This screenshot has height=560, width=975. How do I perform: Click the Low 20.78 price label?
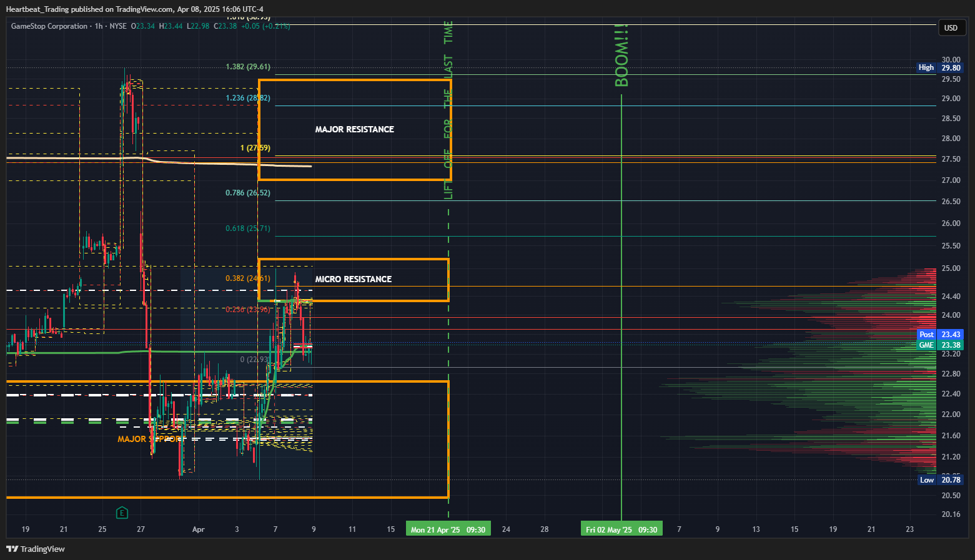941,479
